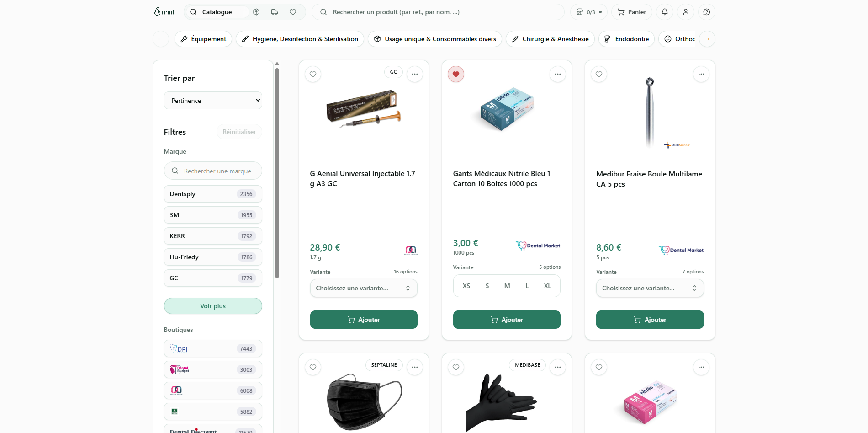Open the package box icon in navbar
The image size is (868, 433).
click(x=256, y=12)
